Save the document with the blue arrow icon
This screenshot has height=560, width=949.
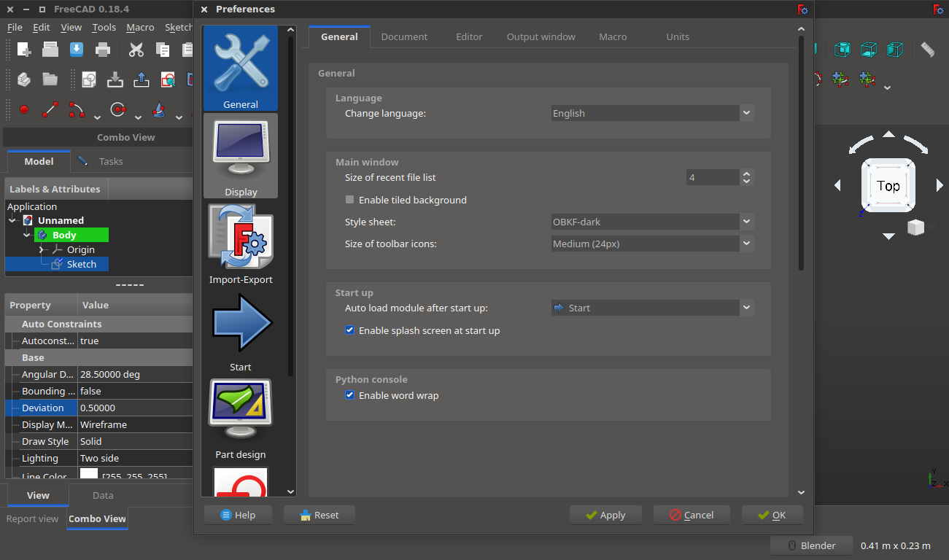(x=77, y=50)
